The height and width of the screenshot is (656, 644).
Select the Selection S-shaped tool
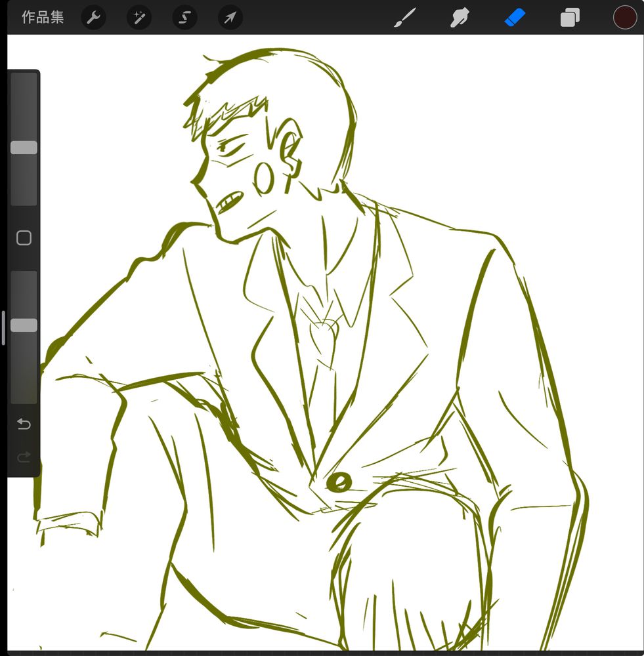[184, 18]
